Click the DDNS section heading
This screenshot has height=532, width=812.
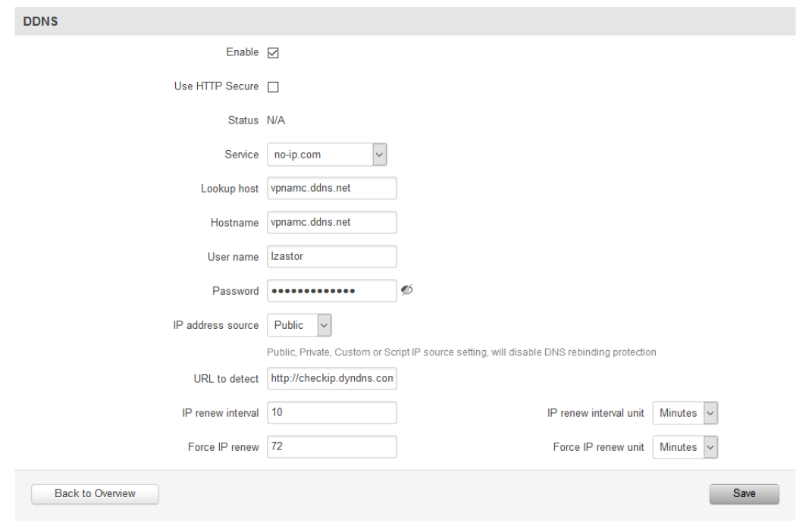pos(40,22)
